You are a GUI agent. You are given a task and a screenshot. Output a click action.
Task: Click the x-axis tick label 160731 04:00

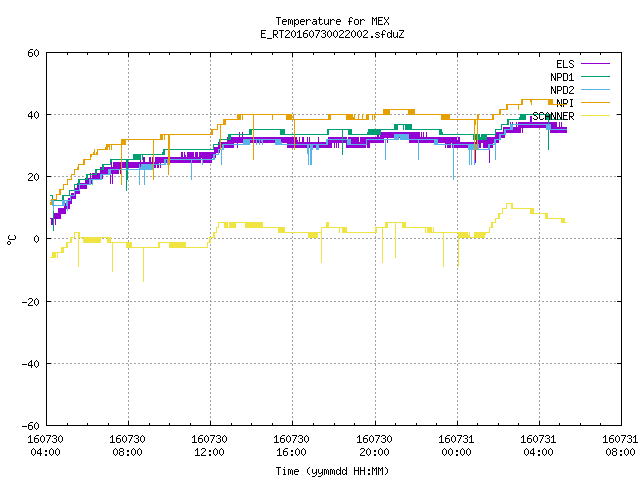(x=538, y=445)
